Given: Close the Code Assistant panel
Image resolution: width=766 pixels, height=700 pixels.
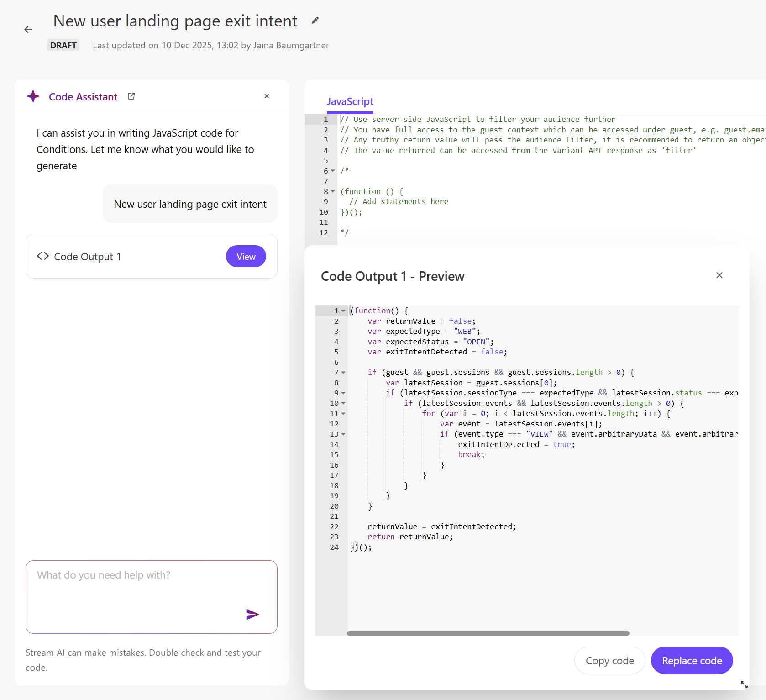Looking at the screenshot, I should 267,96.
